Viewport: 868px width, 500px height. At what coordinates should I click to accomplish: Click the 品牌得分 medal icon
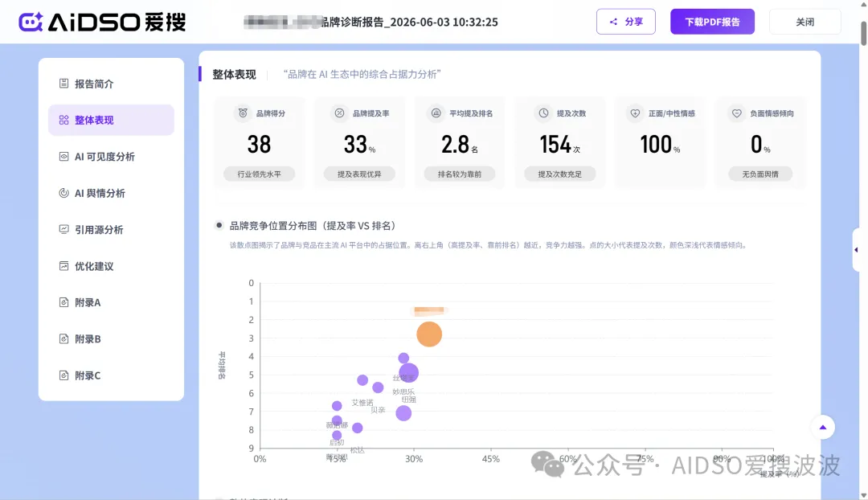point(243,113)
